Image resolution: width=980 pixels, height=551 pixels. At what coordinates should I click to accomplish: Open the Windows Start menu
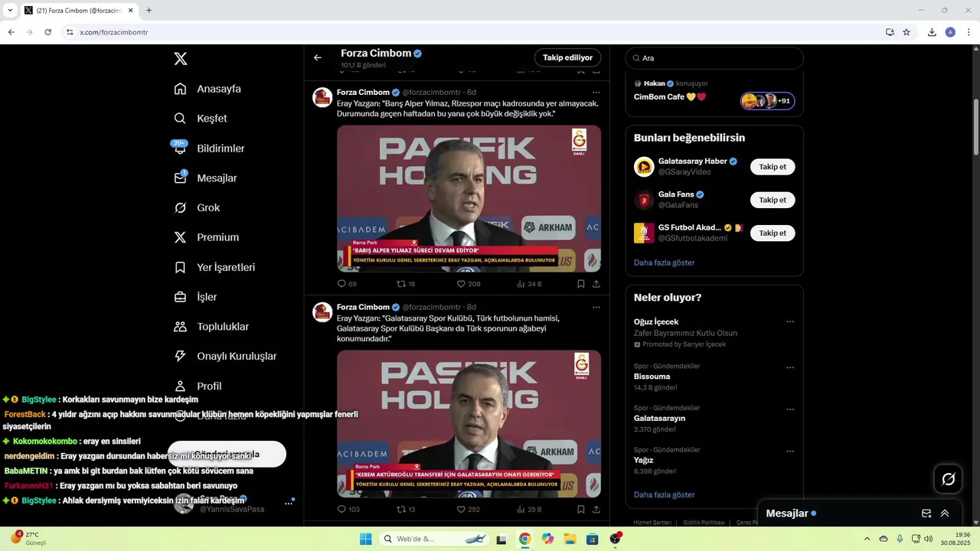click(366, 539)
